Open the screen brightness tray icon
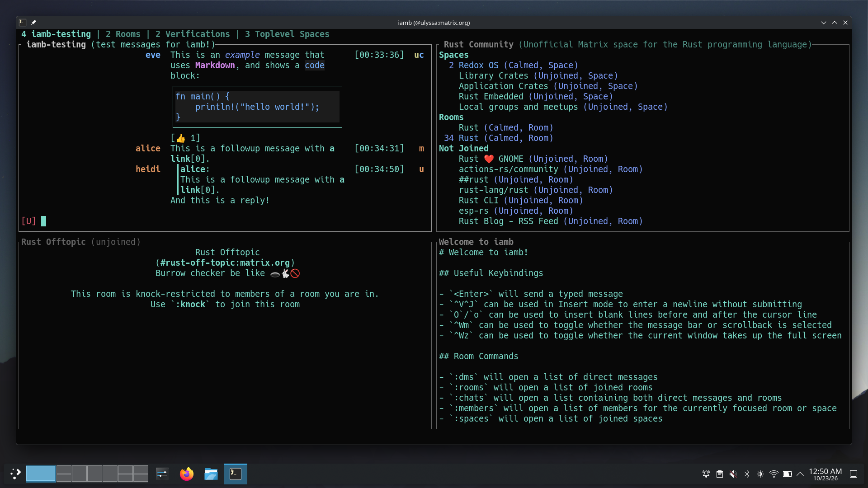Viewport: 868px width, 488px height. pyautogui.click(x=760, y=474)
